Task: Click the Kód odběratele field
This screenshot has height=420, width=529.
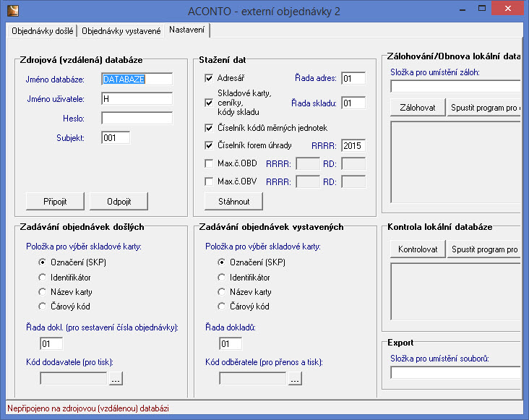Action: click(252, 379)
